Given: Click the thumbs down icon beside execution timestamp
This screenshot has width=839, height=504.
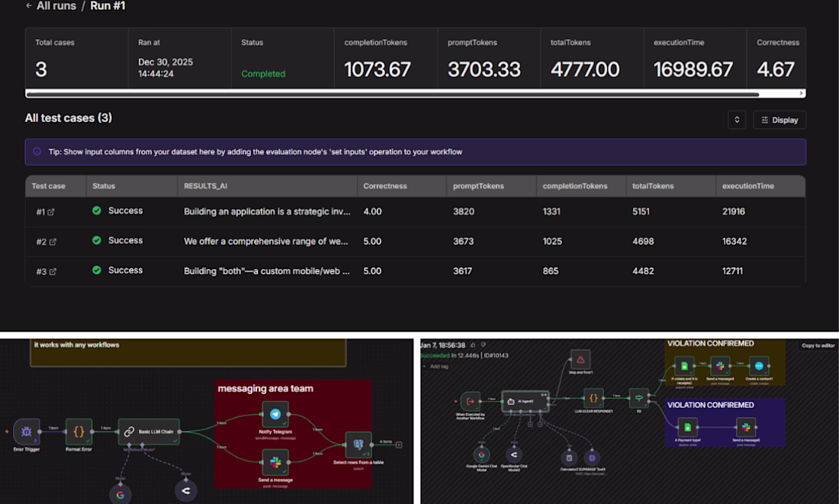Looking at the screenshot, I should tap(483, 345).
